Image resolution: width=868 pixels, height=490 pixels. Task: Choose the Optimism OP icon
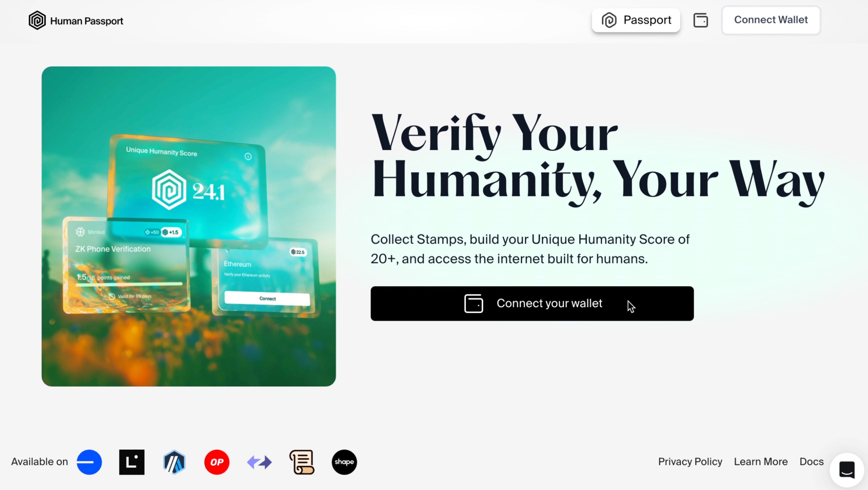click(x=217, y=462)
